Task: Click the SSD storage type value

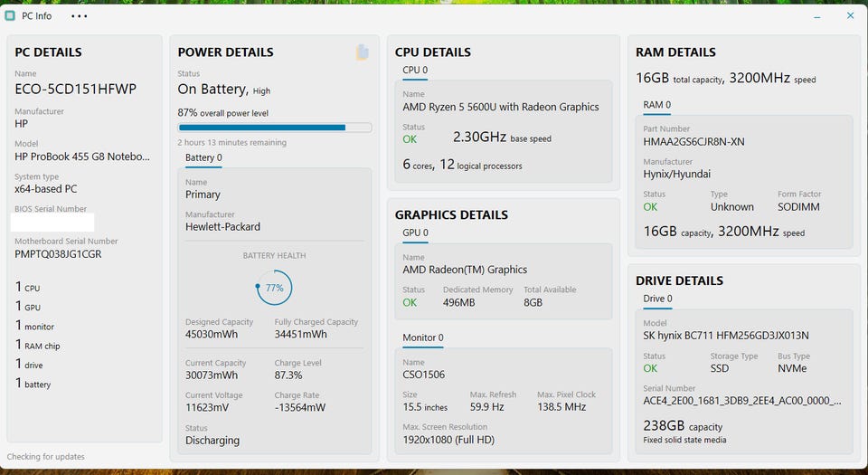Action: click(720, 369)
